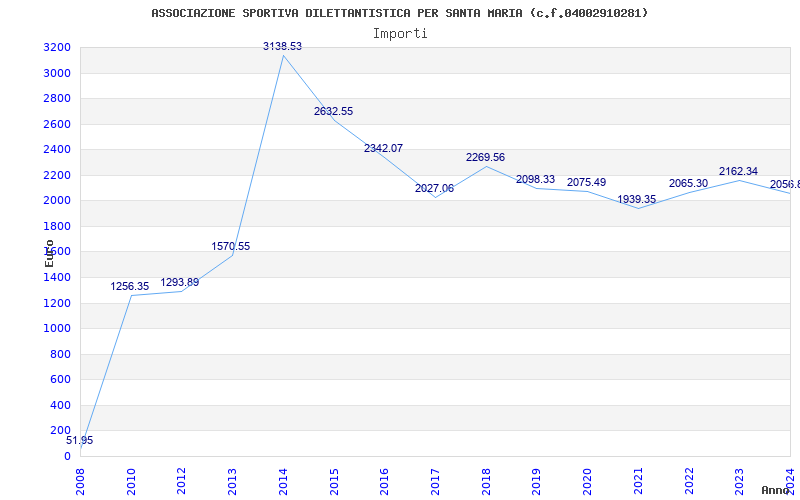Screen dimensions: 800x500
Task: Click the 3200 y-axis tick label
Action: (58, 47)
